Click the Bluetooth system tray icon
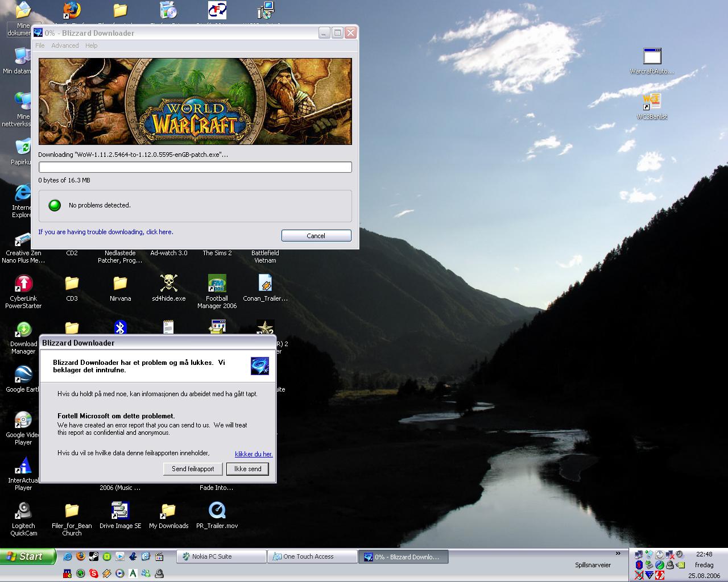This screenshot has width=728, height=582. 639,565
